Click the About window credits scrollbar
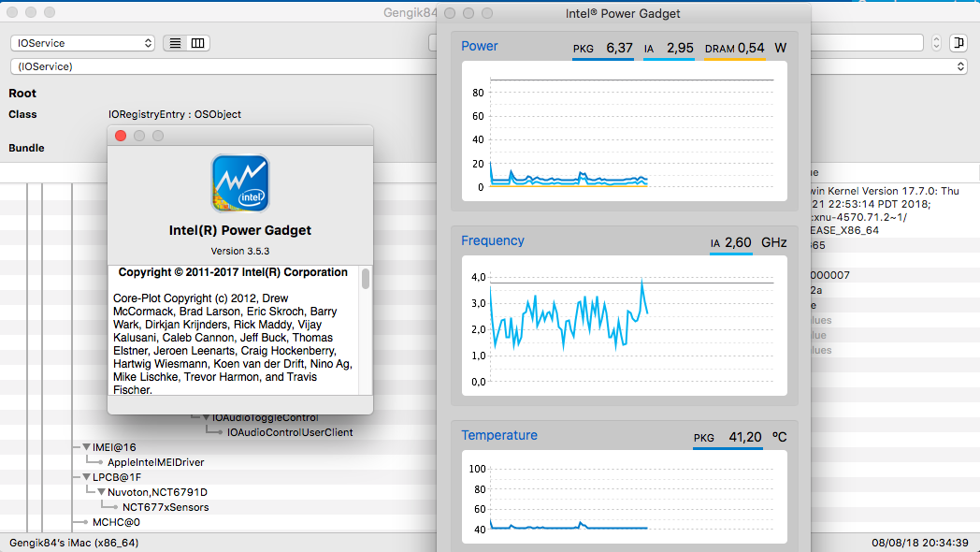Image resolution: width=980 pixels, height=552 pixels. click(366, 278)
